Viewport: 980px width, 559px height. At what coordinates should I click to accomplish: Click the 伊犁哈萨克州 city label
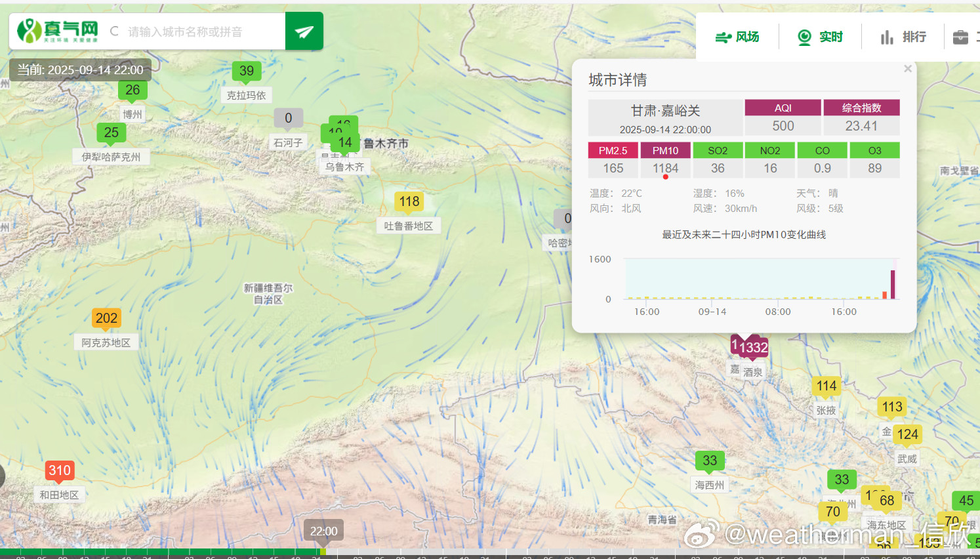tap(111, 157)
